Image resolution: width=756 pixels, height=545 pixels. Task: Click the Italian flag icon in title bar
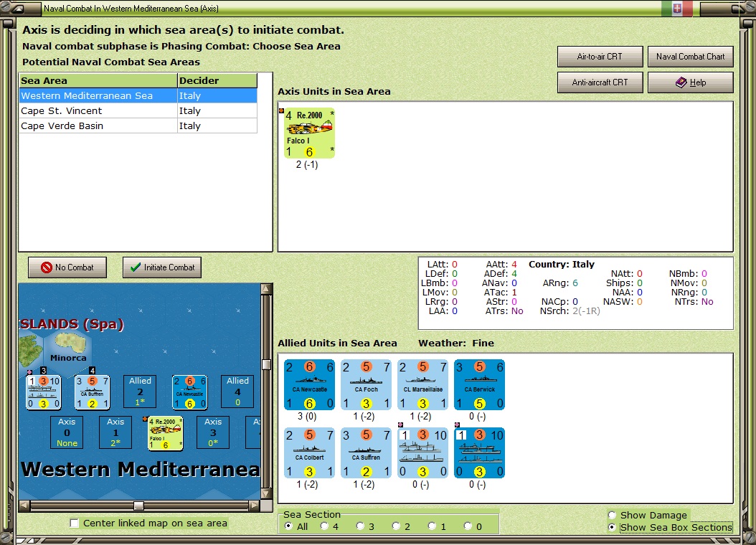click(677, 8)
